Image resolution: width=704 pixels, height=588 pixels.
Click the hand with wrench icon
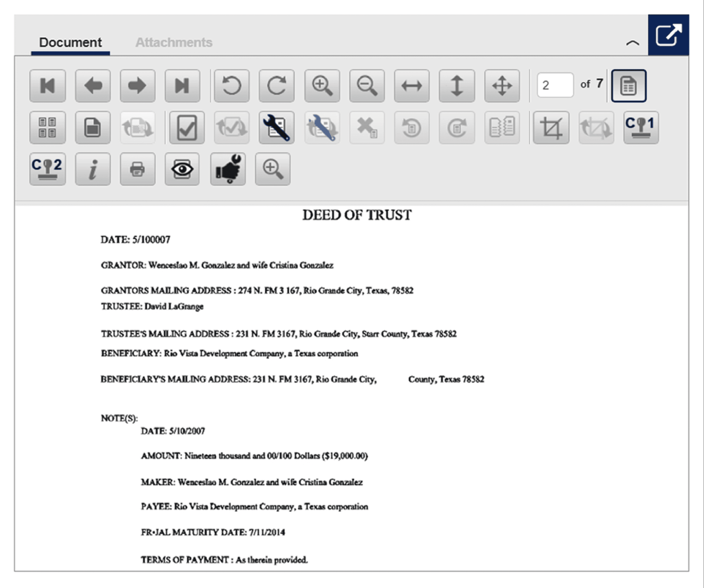[228, 169]
